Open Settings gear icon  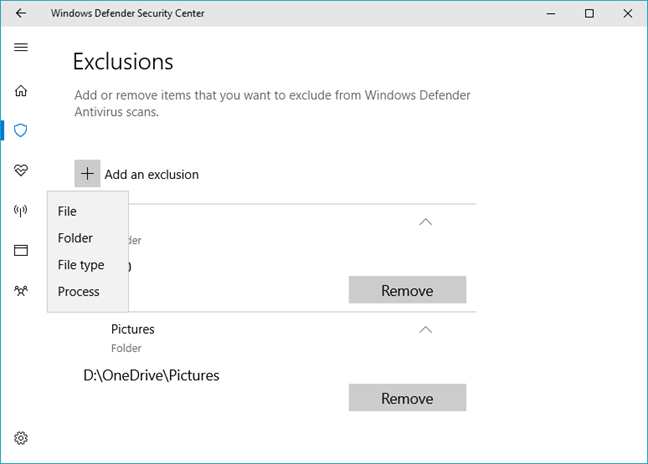[x=21, y=438]
